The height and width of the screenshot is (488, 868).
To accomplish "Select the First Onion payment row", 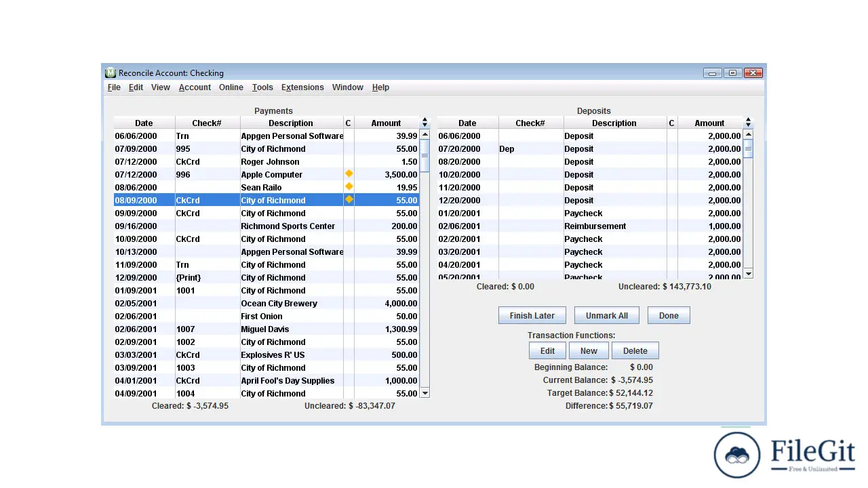I will [x=267, y=316].
